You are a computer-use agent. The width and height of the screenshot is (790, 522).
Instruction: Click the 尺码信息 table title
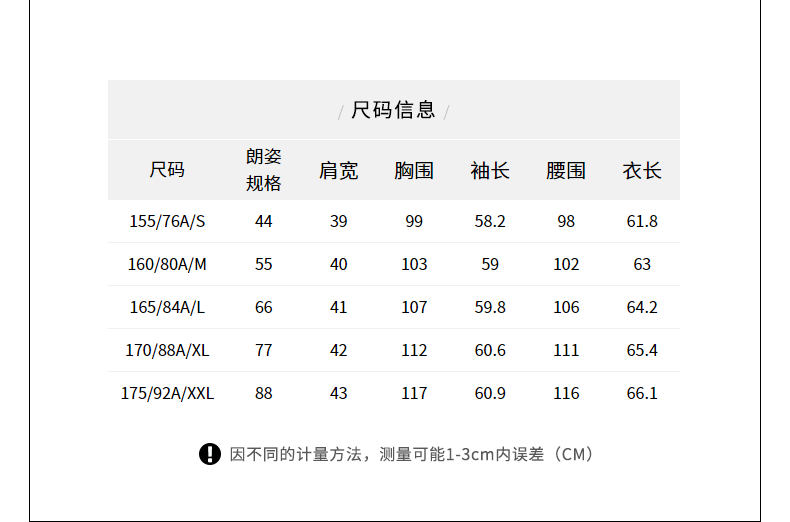(x=393, y=110)
